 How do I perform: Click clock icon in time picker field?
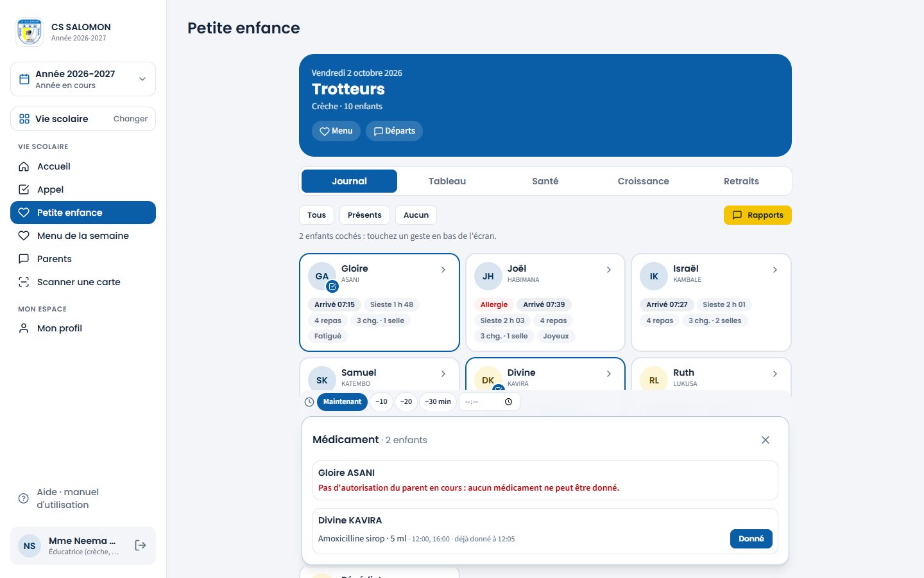click(x=508, y=402)
